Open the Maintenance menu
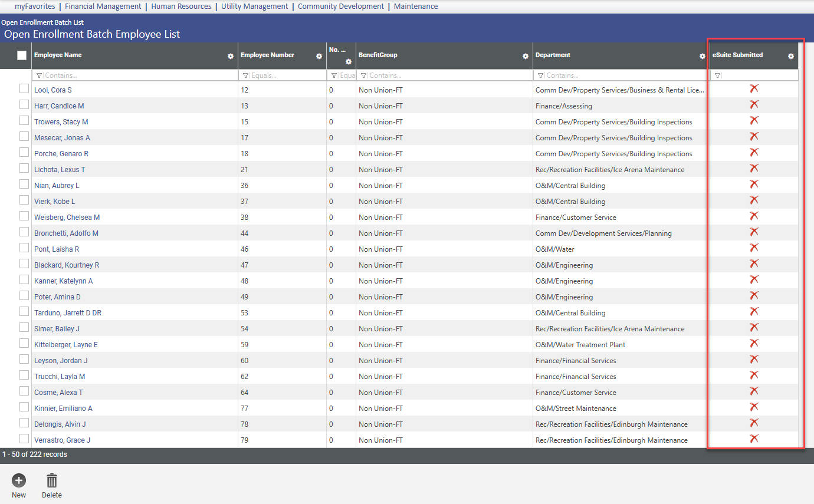Viewport: 814px width, 504px height. 416,6
